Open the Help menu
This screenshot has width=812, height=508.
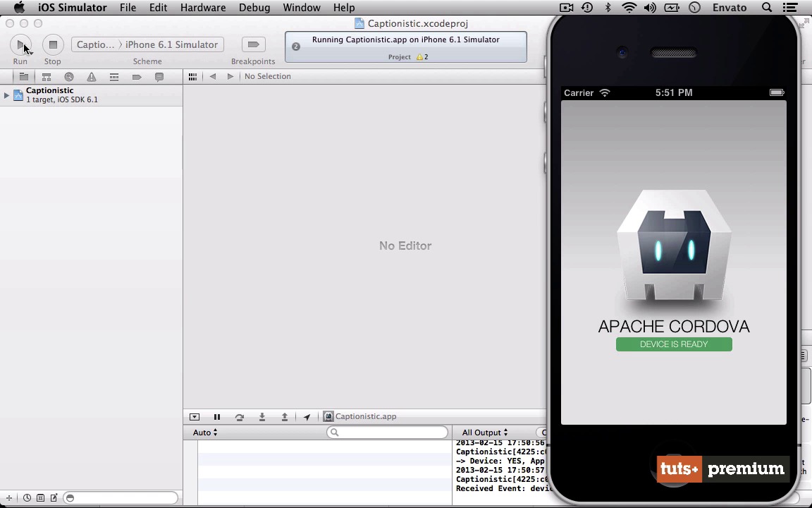tap(344, 8)
